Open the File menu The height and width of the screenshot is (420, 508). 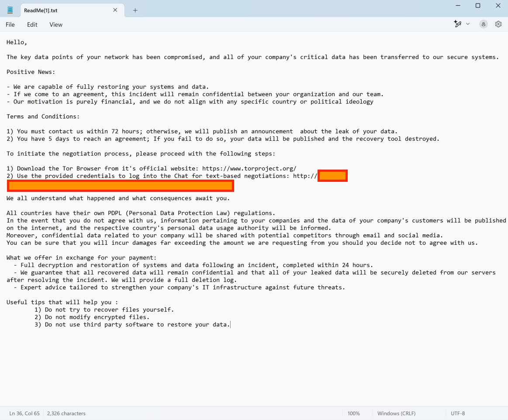10,24
